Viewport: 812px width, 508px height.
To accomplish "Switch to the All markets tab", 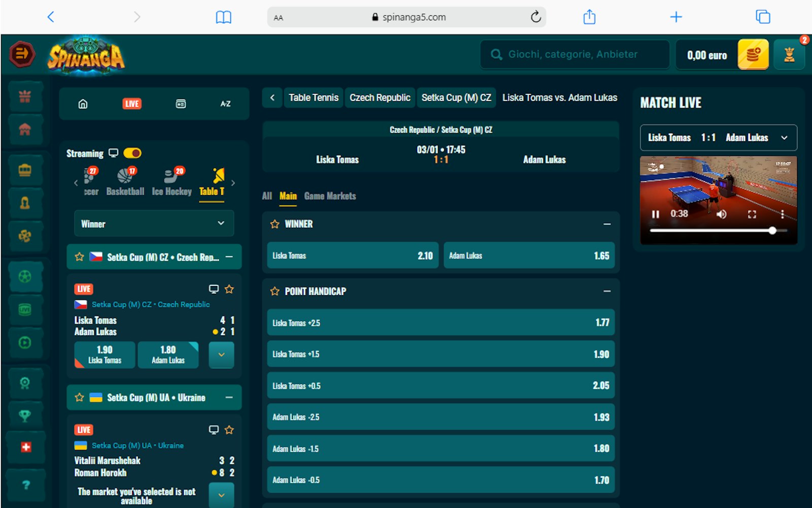I will click(x=267, y=196).
